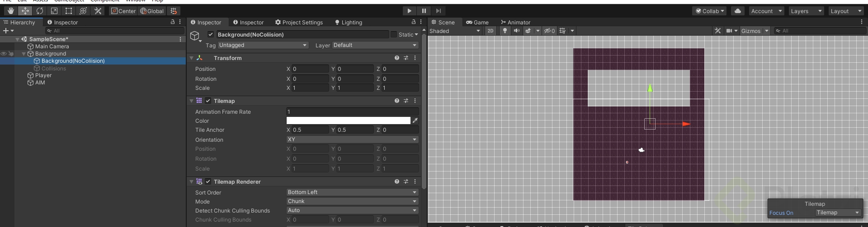Select the combined Transform tool
This screenshot has height=227, width=868.
click(x=83, y=11)
